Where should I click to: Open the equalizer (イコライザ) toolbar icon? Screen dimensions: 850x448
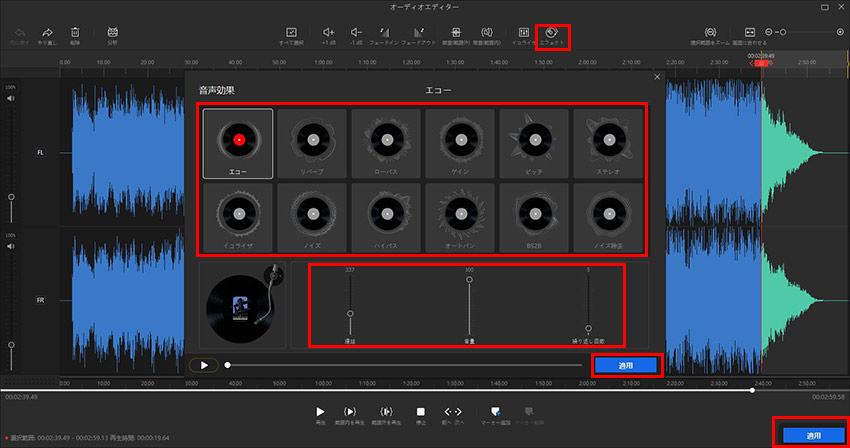click(x=523, y=33)
